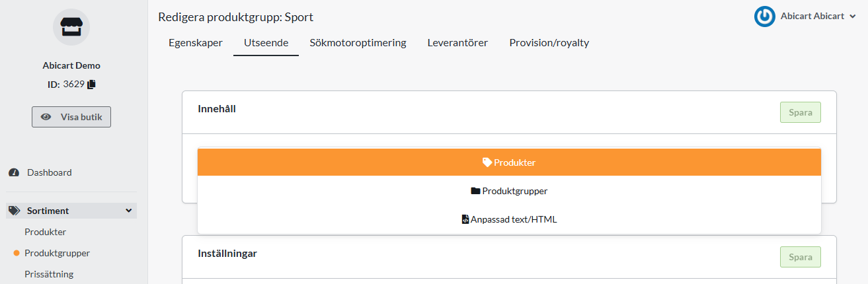This screenshot has width=868, height=284.
Task: Open Prissättning in the sidebar
Action: 49,273
